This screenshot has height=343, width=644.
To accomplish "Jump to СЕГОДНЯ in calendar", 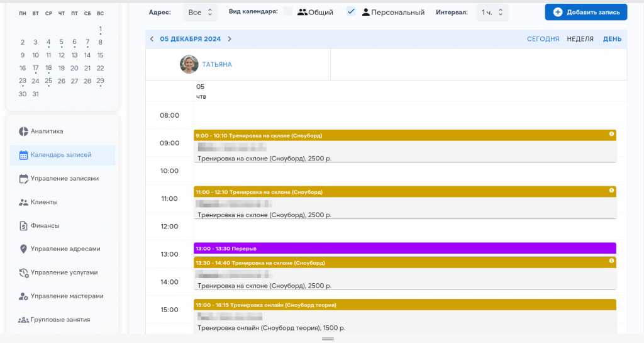I will pos(543,39).
